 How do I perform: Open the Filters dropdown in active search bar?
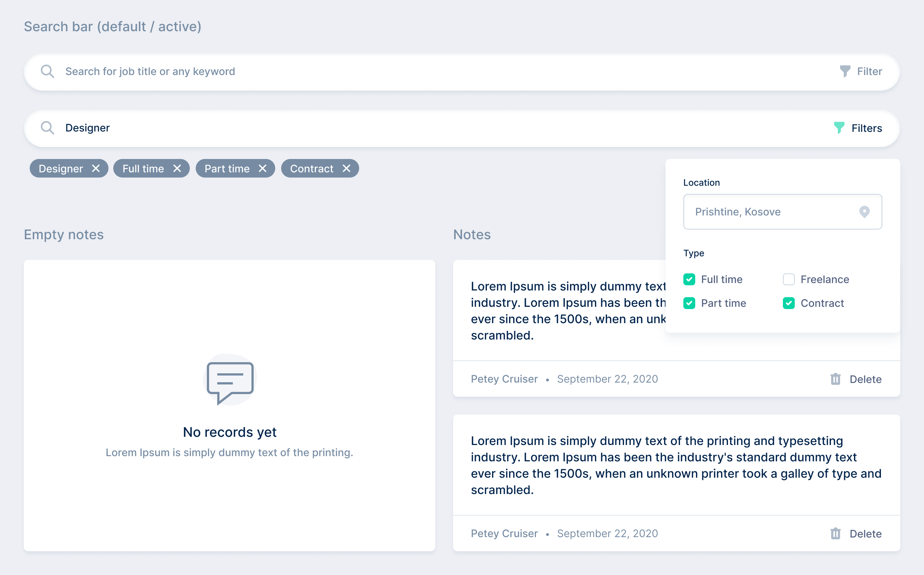point(866,128)
